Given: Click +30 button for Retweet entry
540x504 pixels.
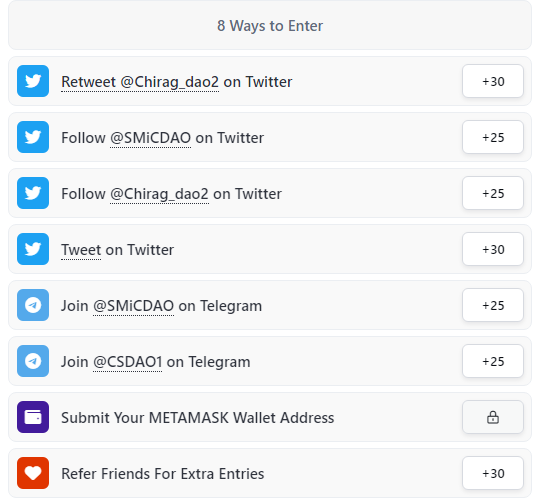Looking at the screenshot, I should coord(493,81).
